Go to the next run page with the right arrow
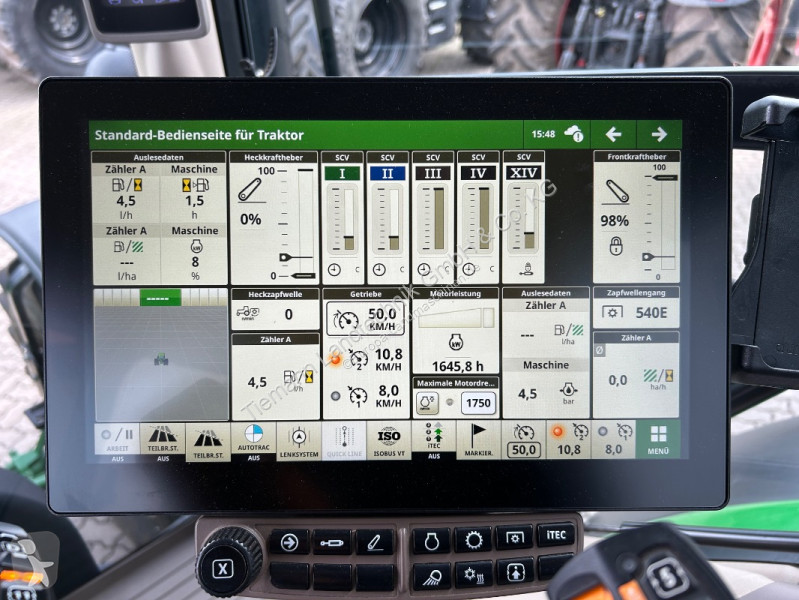 (659, 135)
